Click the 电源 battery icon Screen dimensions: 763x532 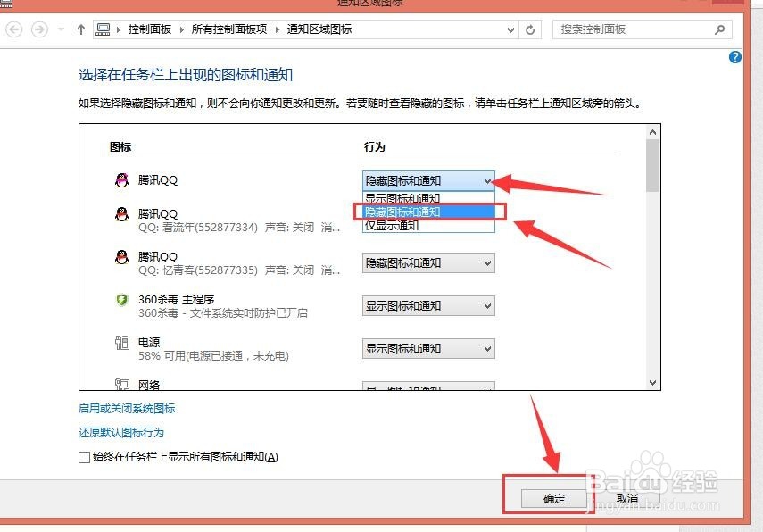click(x=121, y=343)
